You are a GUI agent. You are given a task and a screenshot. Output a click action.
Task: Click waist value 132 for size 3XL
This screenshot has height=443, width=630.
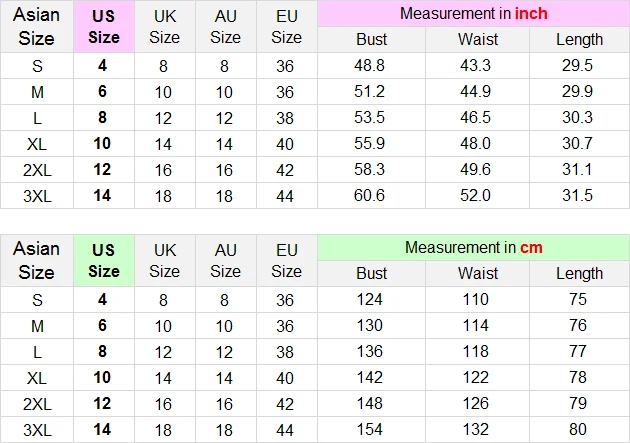(474, 429)
